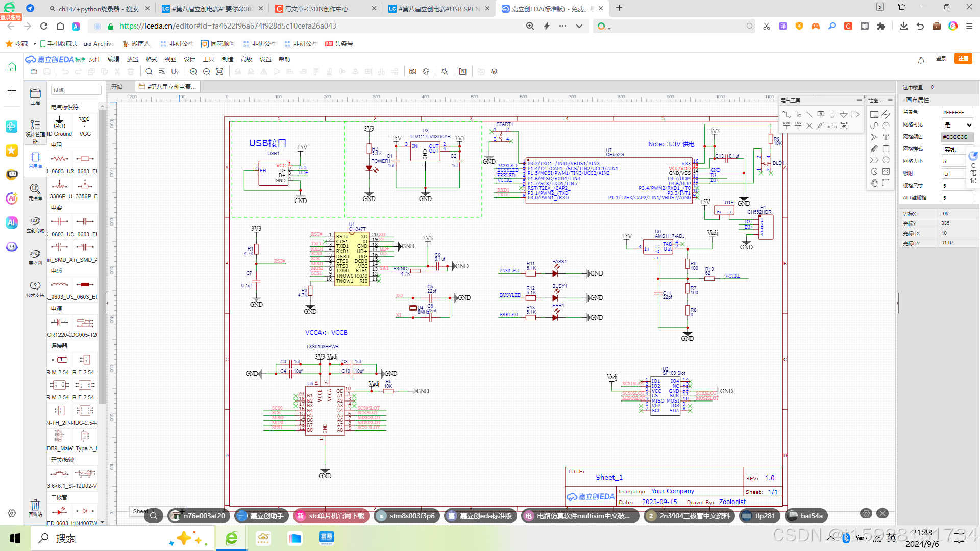This screenshot has height=551, width=980.
Task: Collapse the 画布属性 section
Action: (917, 100)
